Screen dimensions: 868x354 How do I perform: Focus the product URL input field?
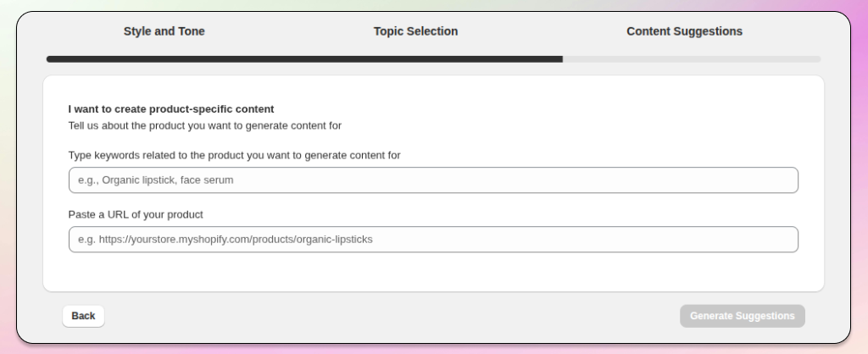(x=433, y=239)
